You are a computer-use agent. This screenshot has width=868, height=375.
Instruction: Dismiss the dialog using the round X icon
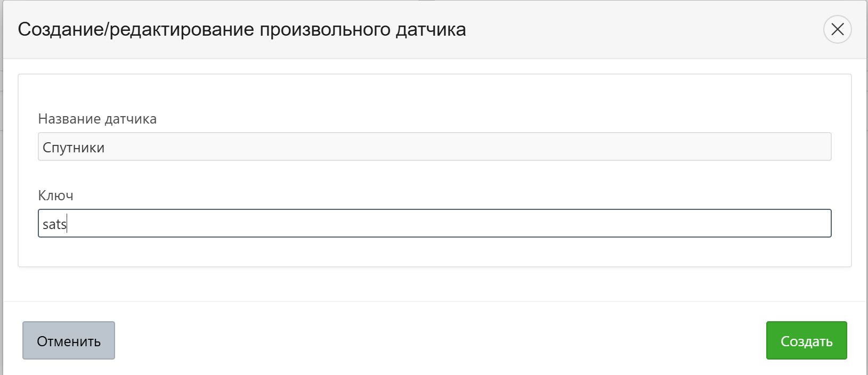tap(837, 29)
